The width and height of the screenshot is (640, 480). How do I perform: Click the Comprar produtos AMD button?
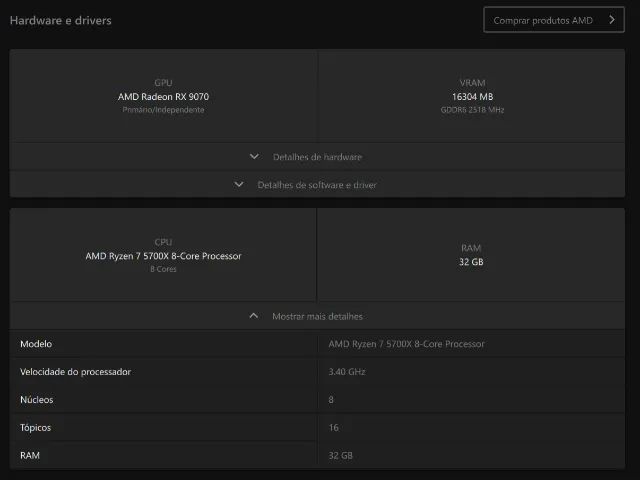[554, 20]
